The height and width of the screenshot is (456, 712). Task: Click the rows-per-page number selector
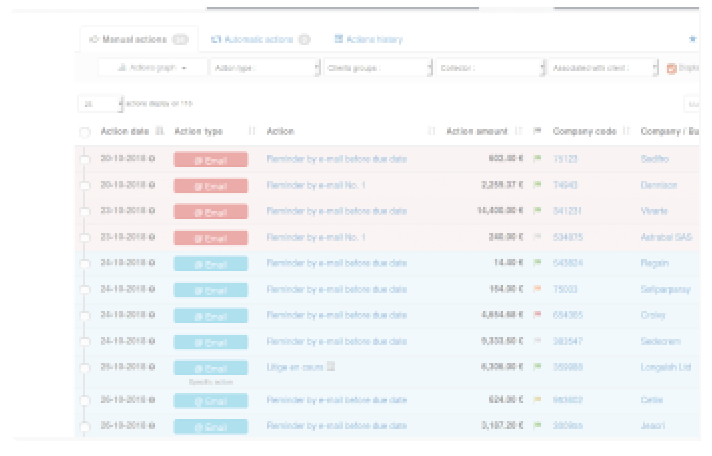click(100, 103)
